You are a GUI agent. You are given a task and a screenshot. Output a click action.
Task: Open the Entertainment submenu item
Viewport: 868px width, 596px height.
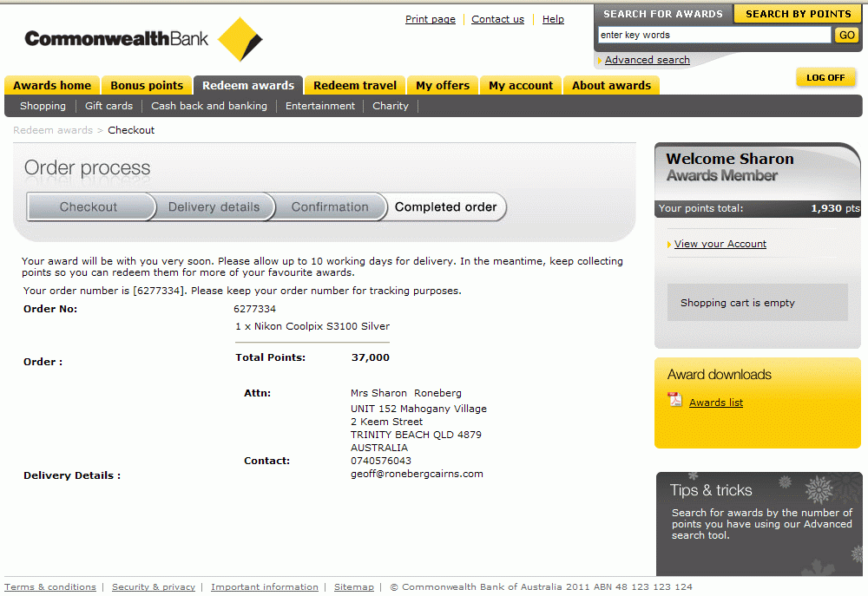coord(320,106)
